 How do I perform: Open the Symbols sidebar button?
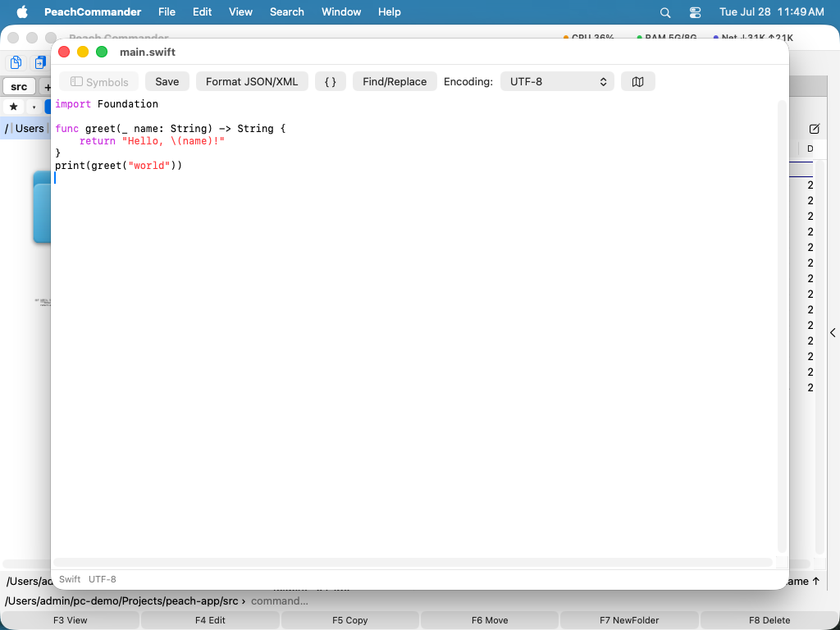click(x=98, y=81)
